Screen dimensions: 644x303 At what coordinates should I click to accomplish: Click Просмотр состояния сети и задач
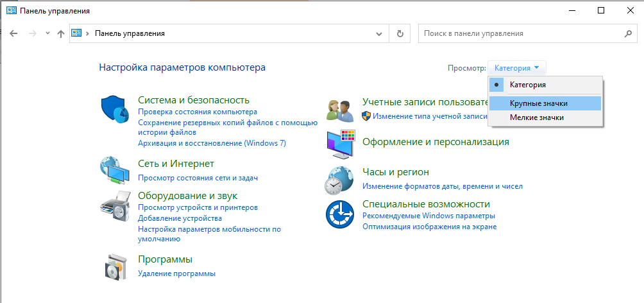click(198, 178)
